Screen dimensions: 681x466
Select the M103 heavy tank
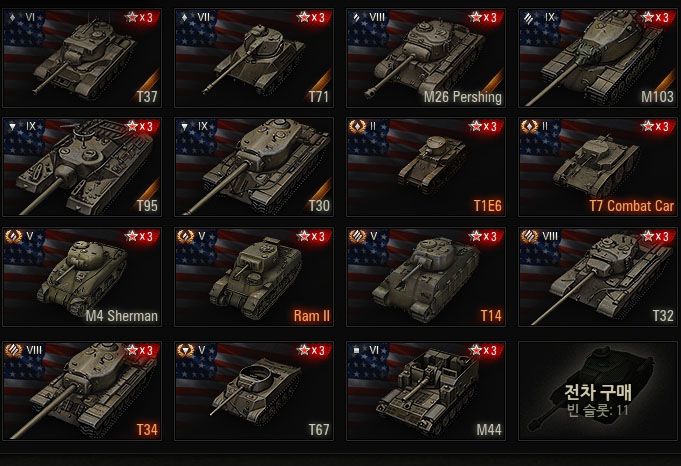(x=598, y=58)
